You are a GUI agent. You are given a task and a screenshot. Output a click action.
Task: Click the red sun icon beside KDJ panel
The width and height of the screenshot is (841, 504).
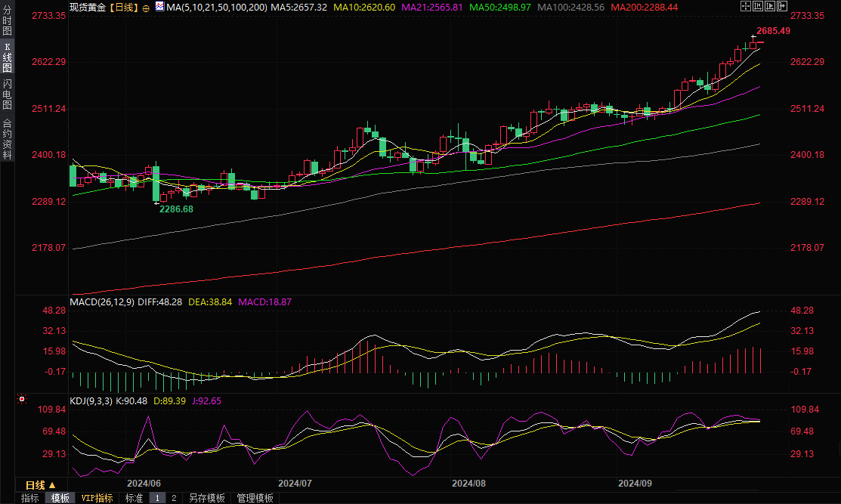pyautogui.click(x=22, y=399)
